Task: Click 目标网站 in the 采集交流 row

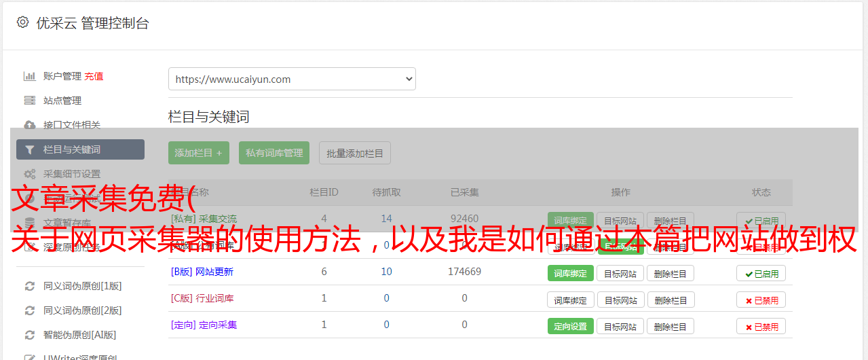Action: (x=620, y=220)
